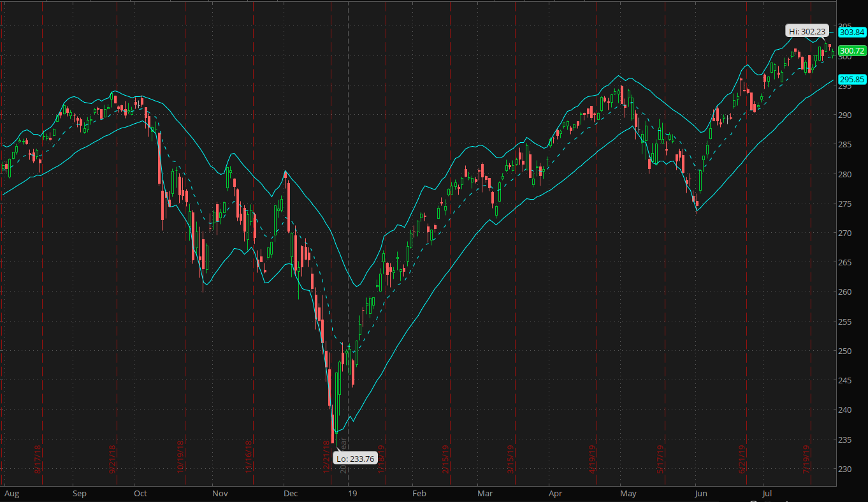Click the Oct label on time axis
Viewport: 868px width, 502px height.
pos(140,494)
